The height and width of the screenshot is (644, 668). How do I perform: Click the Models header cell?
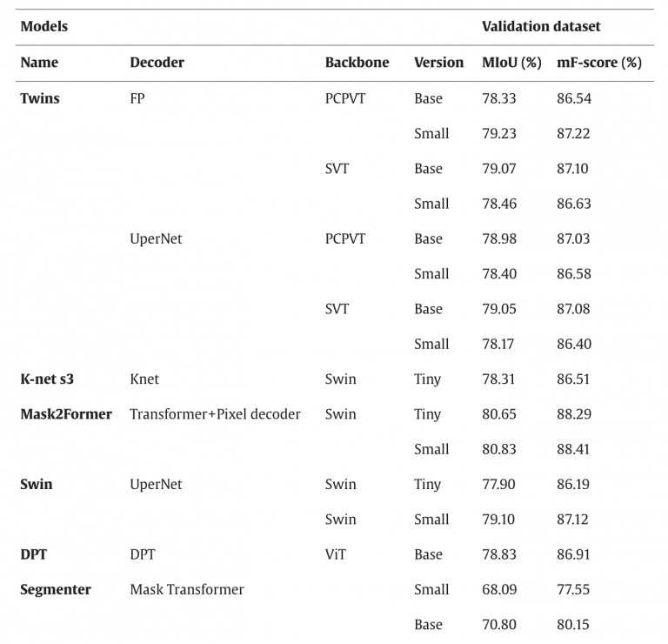(x=43, y=26)
